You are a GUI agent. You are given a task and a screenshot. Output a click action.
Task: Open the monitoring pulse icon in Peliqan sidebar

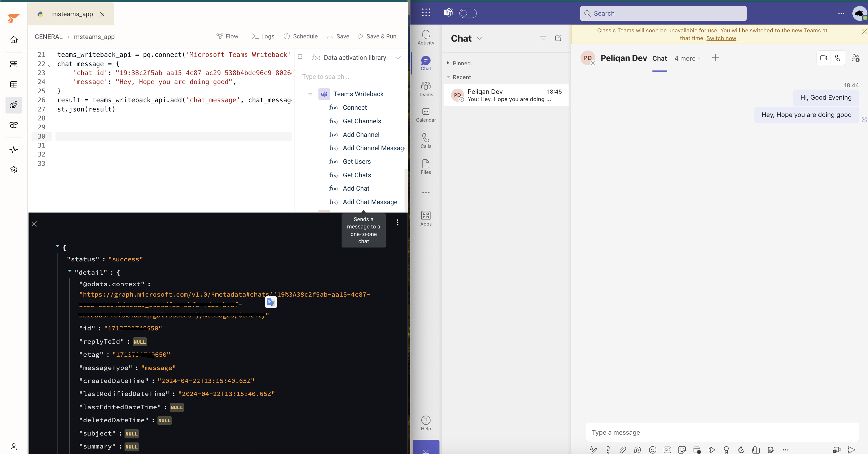click(14, 150)
